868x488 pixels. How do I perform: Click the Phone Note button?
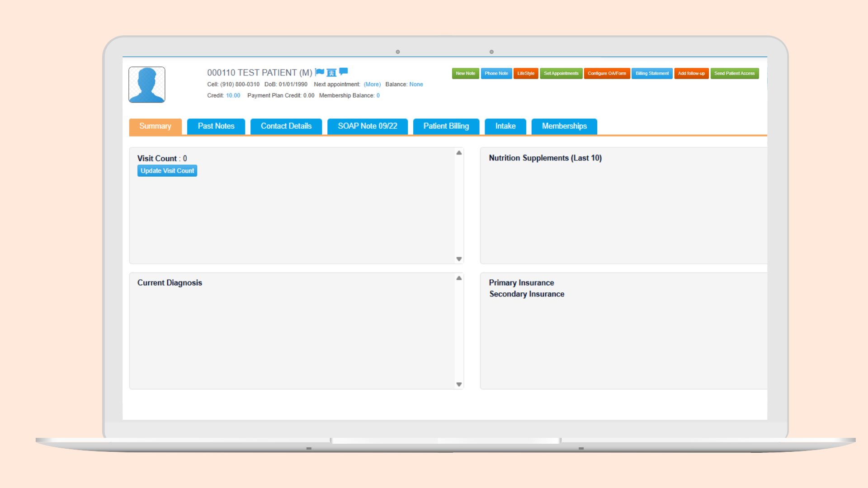pos(496,73)
